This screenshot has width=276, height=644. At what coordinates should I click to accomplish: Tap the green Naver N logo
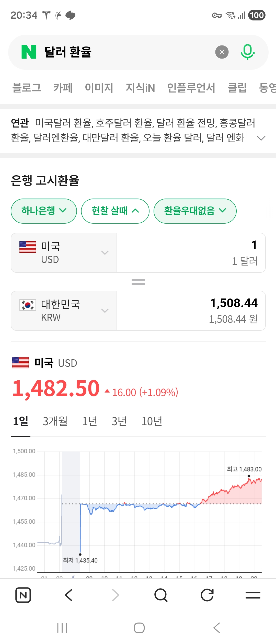(29, 52)
